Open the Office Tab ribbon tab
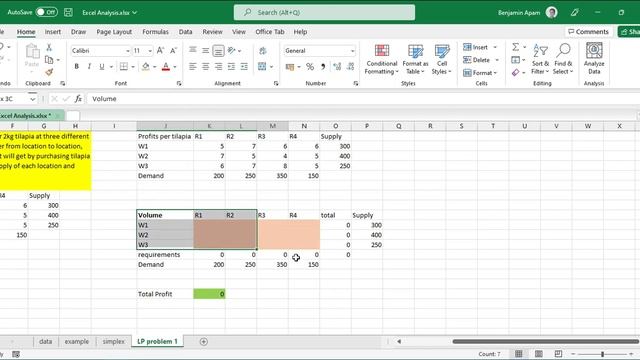This screenshot has height=360, width=640. pyautogui.click(x=269, y=32)
